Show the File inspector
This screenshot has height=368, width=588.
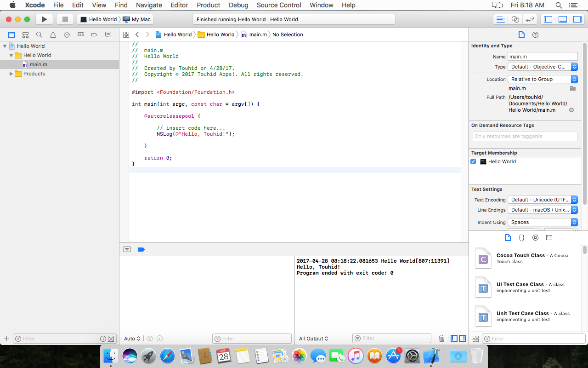coord(521,34)
